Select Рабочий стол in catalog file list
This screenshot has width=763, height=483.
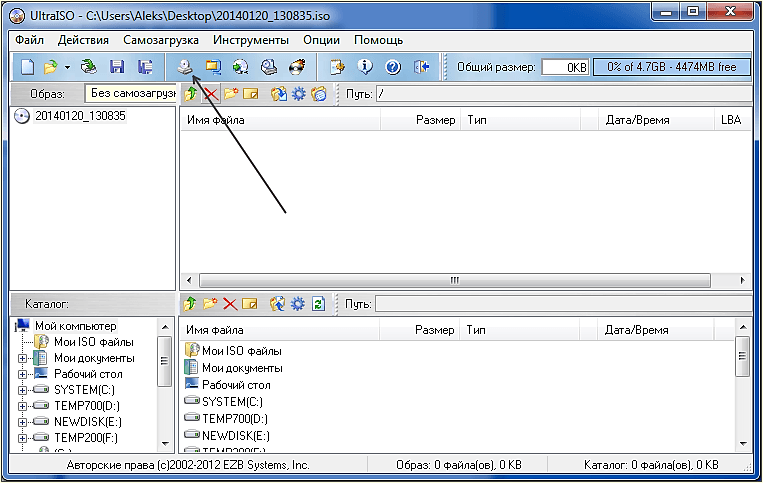tap(236, 385)
